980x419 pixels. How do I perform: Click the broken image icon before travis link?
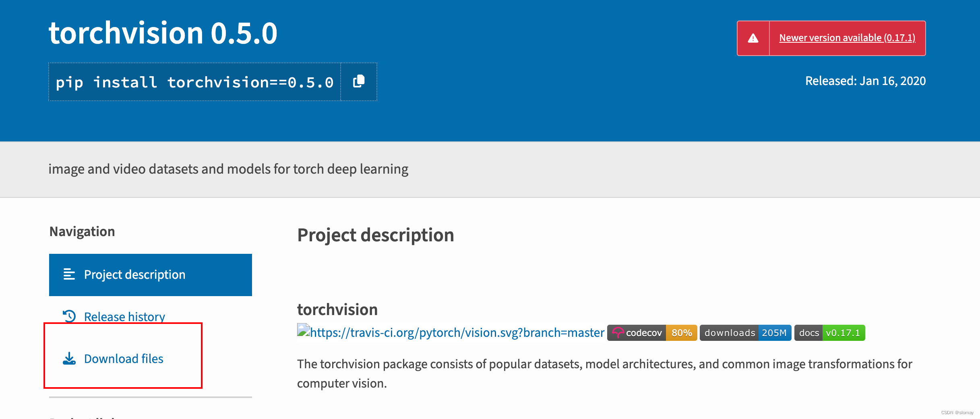point(303,332)
